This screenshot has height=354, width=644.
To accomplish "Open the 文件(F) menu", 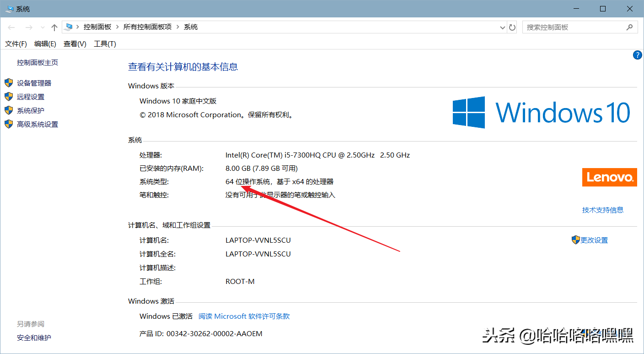I will point(16,44).
